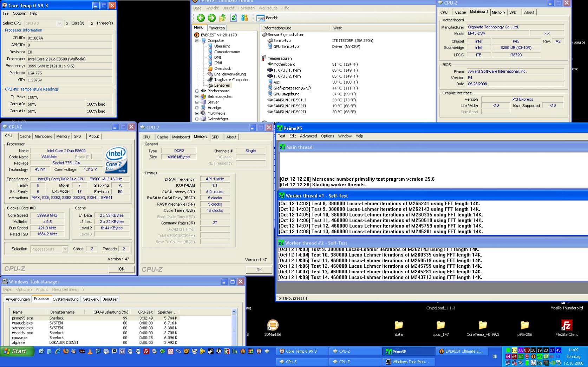Click OK in the CPU-Z processor window
The width and height of the screenshot is (588, 367).
[122, 269]
